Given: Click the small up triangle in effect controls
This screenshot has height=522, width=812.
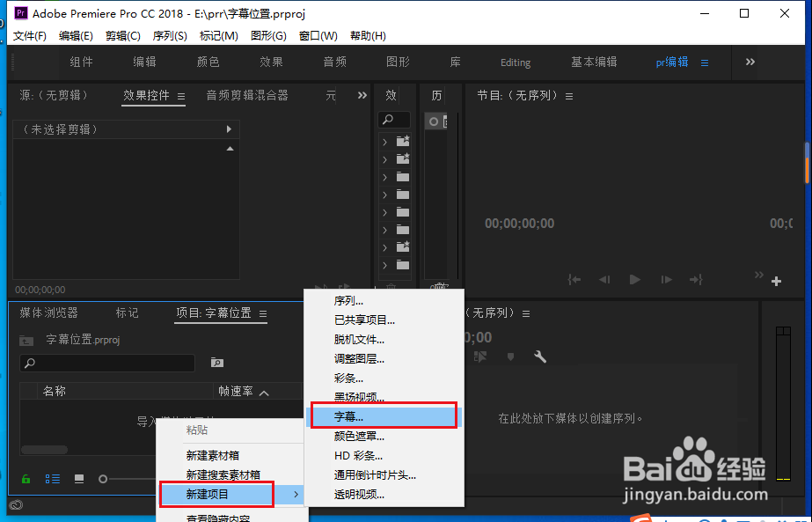Looking at the screenshot, I should click(x=230, y=149).
